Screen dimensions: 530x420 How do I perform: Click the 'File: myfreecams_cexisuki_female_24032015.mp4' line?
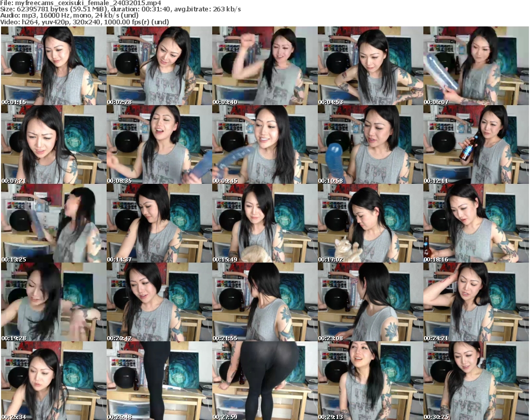(x=81, y=3)
